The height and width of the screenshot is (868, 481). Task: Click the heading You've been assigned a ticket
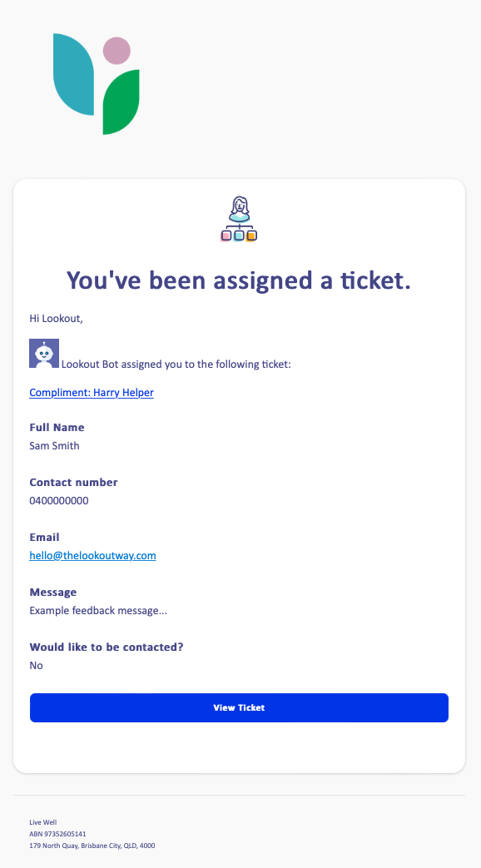click(239, 280)
